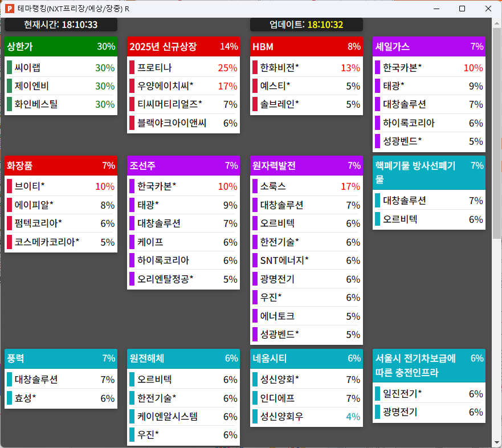
Task: Select 에이피알* under 화장품
Action: click(61, 205)
